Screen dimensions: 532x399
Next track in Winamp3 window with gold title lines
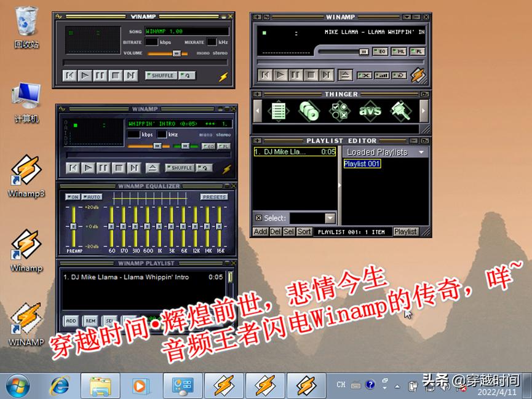[326, 75]
